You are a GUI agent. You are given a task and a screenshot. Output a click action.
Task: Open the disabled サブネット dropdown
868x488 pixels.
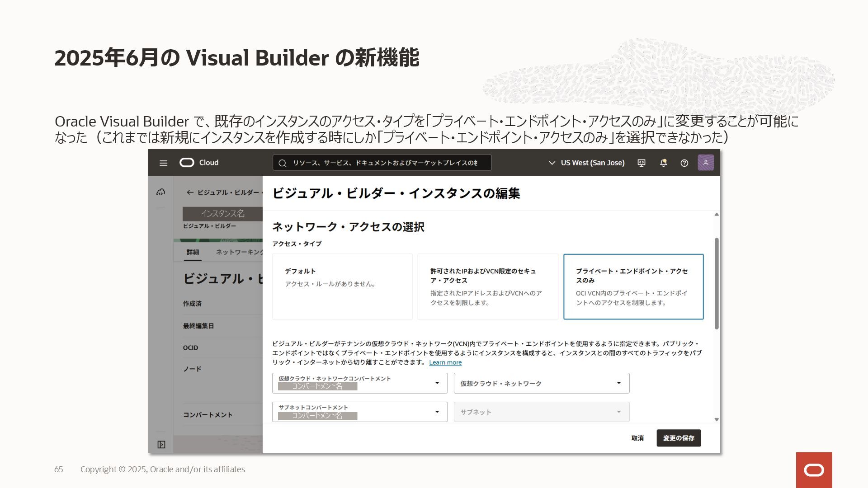(542, 412)
